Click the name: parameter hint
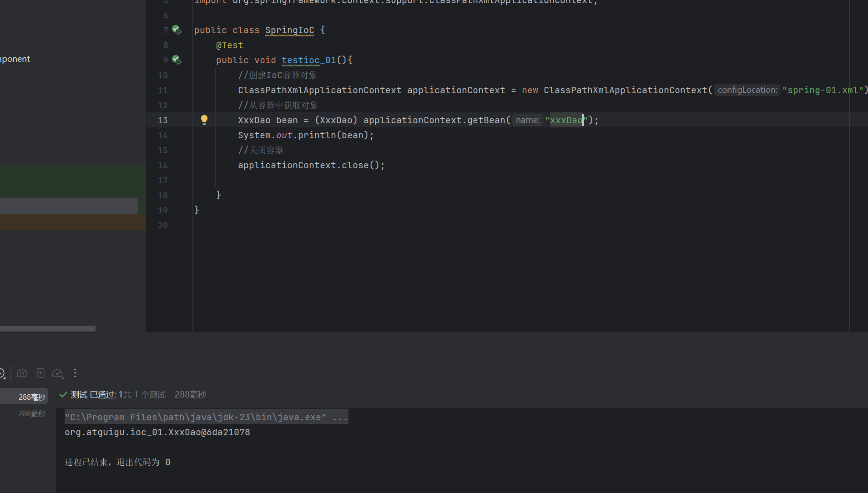 [527, 120]
